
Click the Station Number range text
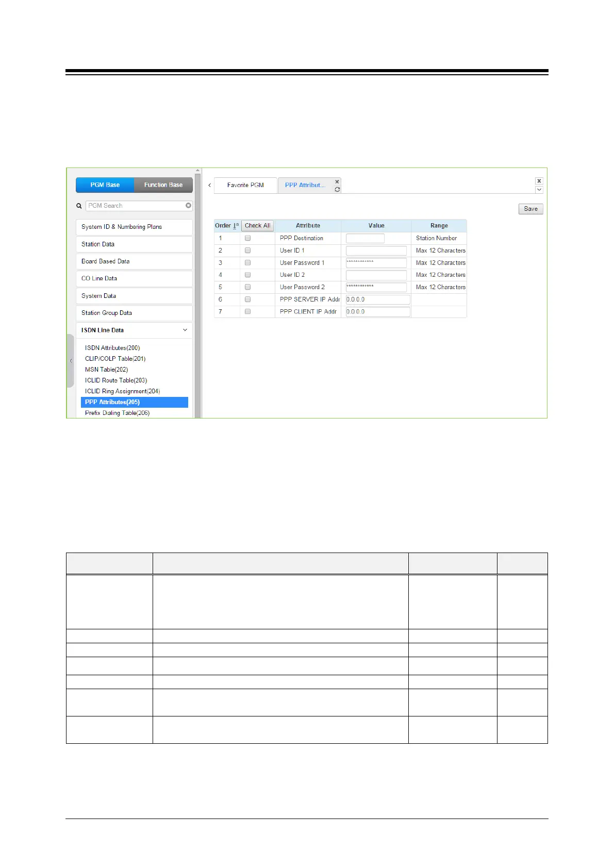pyautogui.click(x=437, y=238)
